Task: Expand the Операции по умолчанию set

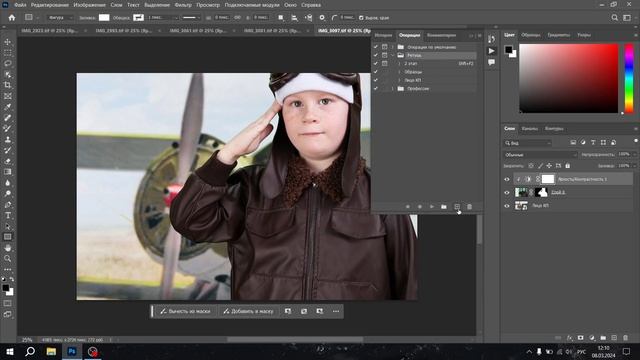Action: 393,47
